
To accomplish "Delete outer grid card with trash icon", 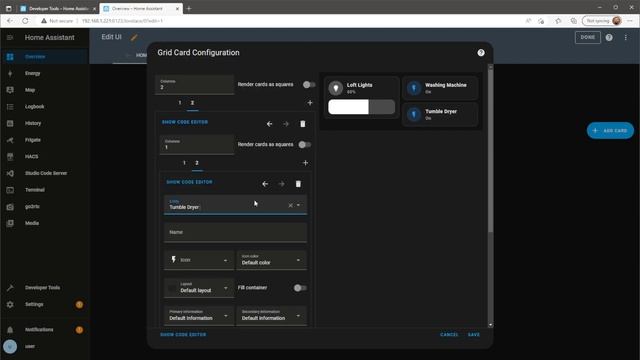I will (302, 124).
